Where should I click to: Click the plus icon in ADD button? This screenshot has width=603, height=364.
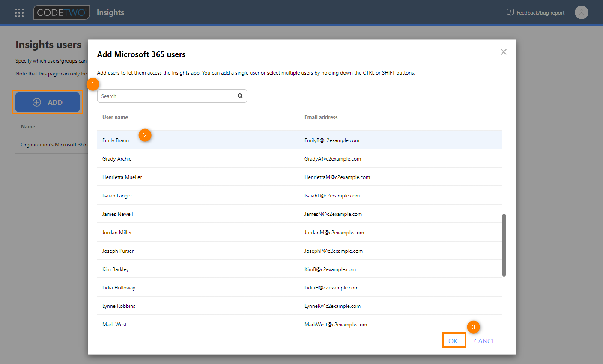click(x=37, y=102)
